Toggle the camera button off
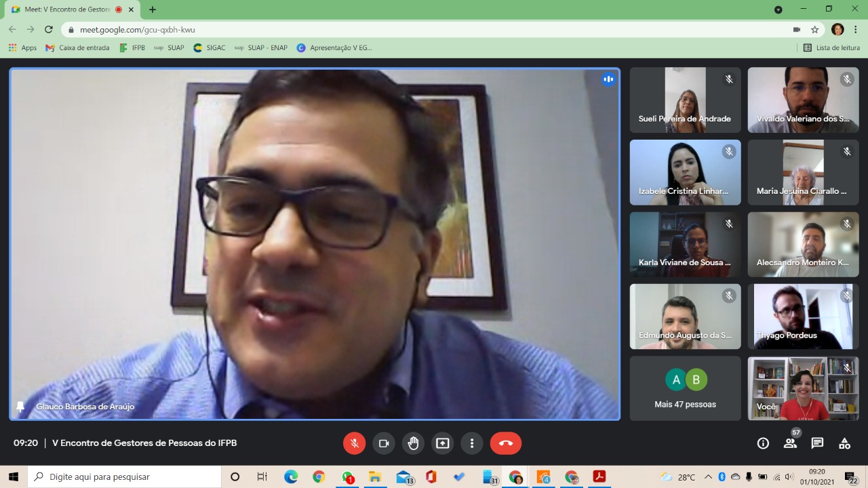The height and width of the screenshot is (488, 868). (384, 443)
